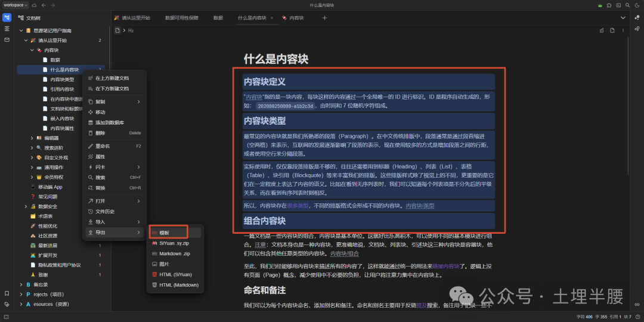Click the new tab plus icon
The width and height of the screenshot is (644, 322).
coord(324,18)
